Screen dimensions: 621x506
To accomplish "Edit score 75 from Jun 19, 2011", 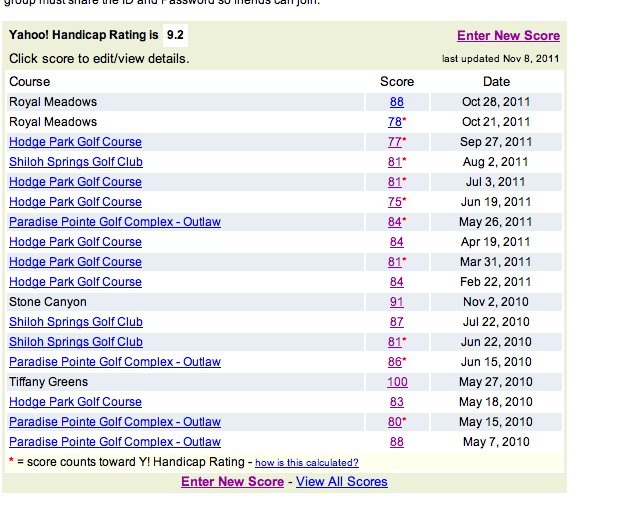I will click(x=395, y=202).
